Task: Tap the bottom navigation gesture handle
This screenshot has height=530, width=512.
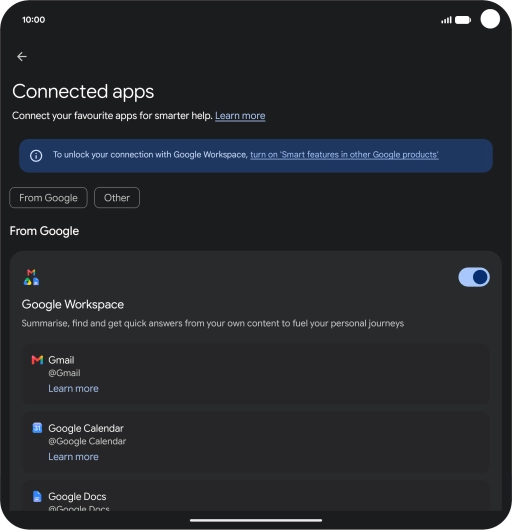Action: coord(256,520)
